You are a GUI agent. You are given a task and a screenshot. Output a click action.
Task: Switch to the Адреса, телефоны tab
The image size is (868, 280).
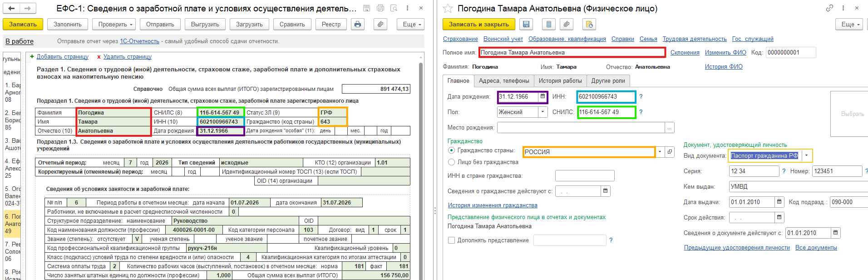(x=504, y=81)
